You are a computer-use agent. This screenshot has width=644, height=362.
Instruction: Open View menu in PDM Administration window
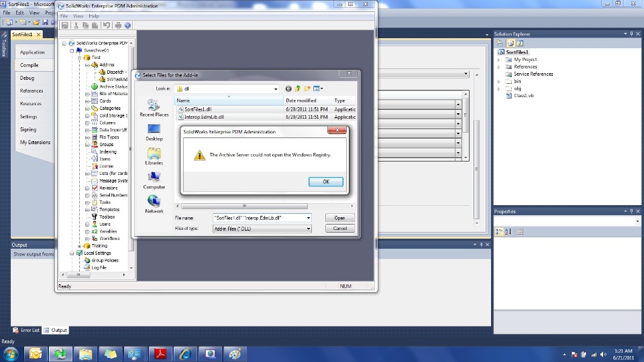78,16
